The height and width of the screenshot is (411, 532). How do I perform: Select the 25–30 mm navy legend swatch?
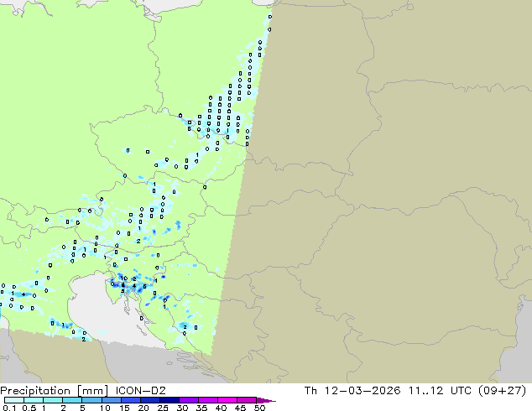click(170, 400)
